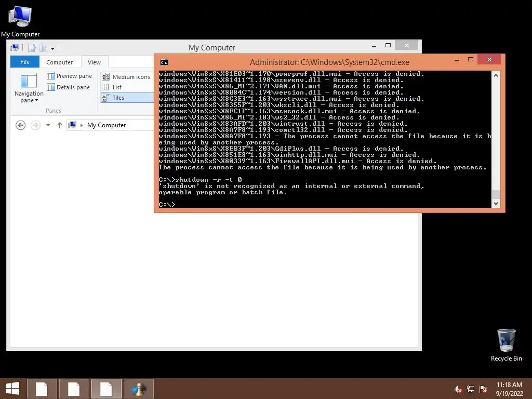The image size is (532, 399).
Task: Open the File tab in My Computer
Action: tap(25, 62)
